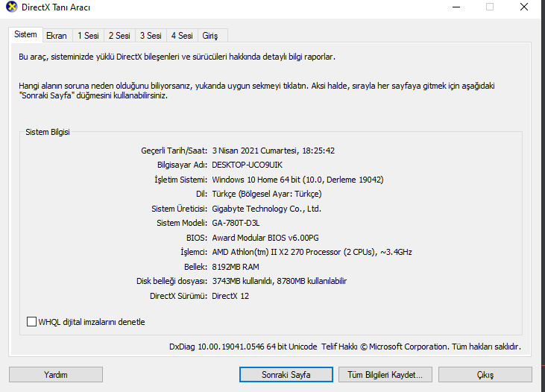Click the AMD Athlon processor info text
Viewport: 545px width, 392px height.
312,252
